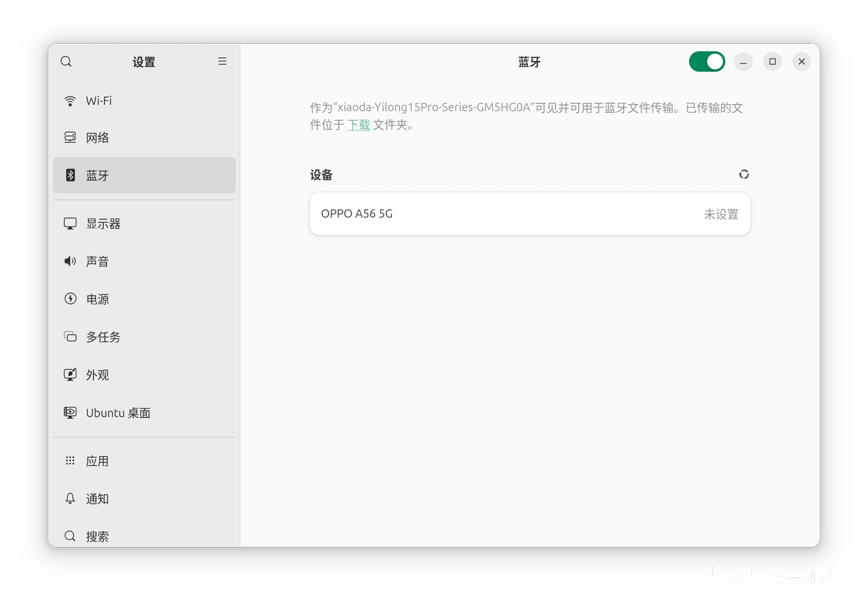Click the 蓝牙 window title

click(529, 62)
